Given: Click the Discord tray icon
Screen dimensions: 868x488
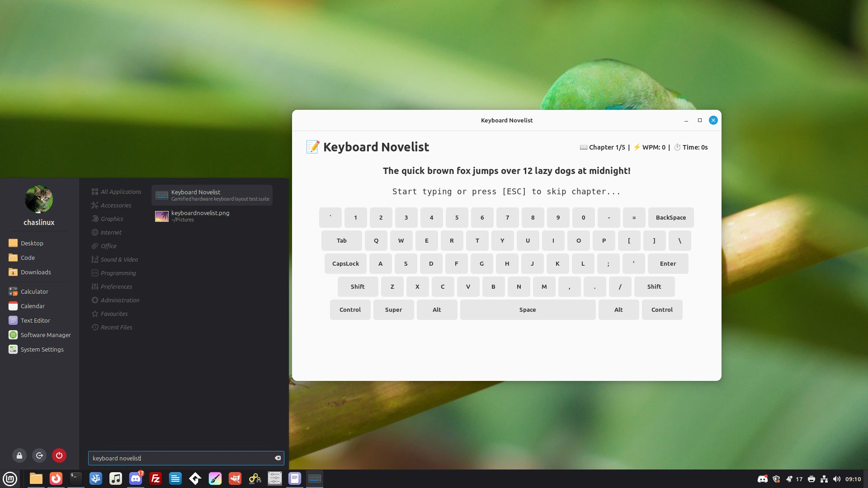Looking at the screenshot, I should (x=763, y=479).
